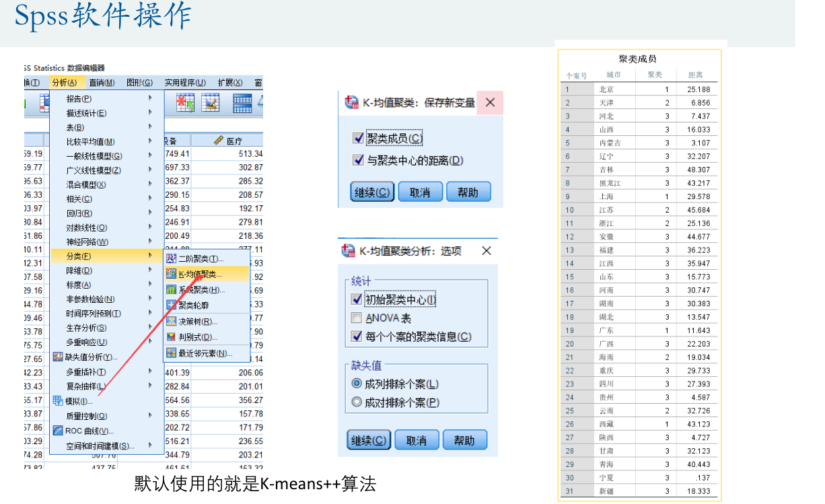Click the 判别式 icon

[x=171, y=337]
